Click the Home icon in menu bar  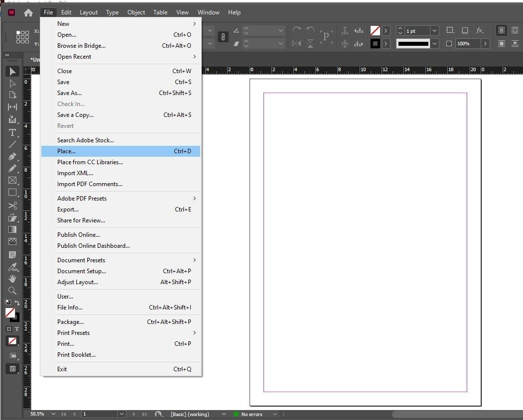click(28, 12)
